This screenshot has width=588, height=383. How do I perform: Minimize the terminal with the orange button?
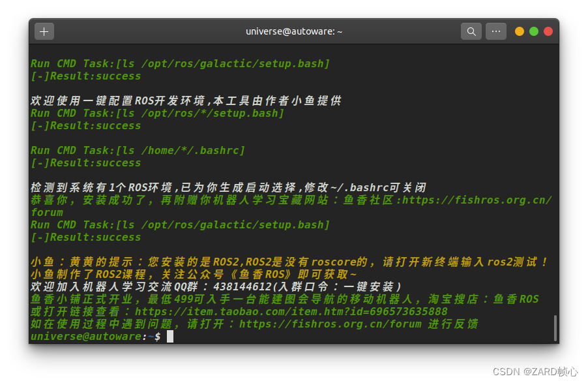click(520, 31)
